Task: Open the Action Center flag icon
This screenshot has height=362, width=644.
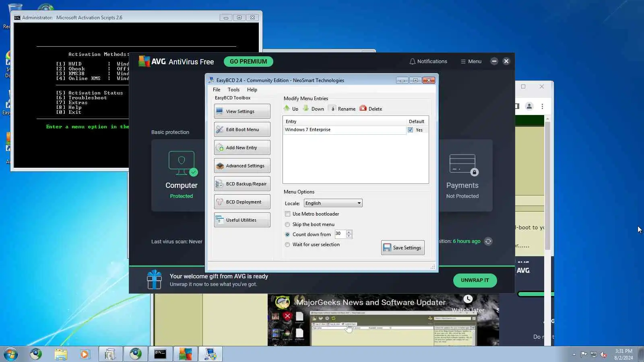Action: 584,354
